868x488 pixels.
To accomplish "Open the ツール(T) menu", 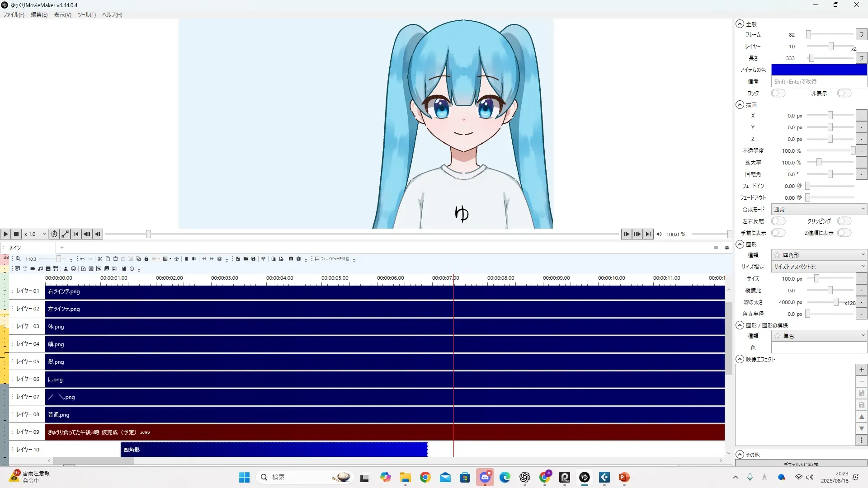I will tap(86, 15).
